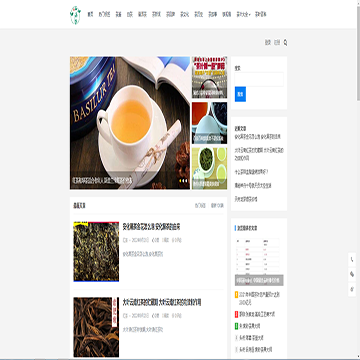Switch to the first tab in the article list header

[x=200, y=206]
